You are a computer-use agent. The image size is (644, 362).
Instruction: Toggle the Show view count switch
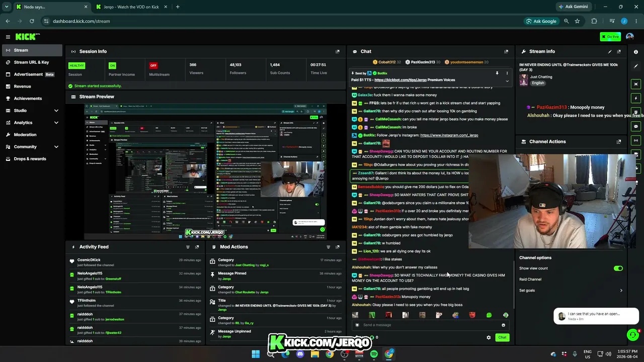click(618, 268)
